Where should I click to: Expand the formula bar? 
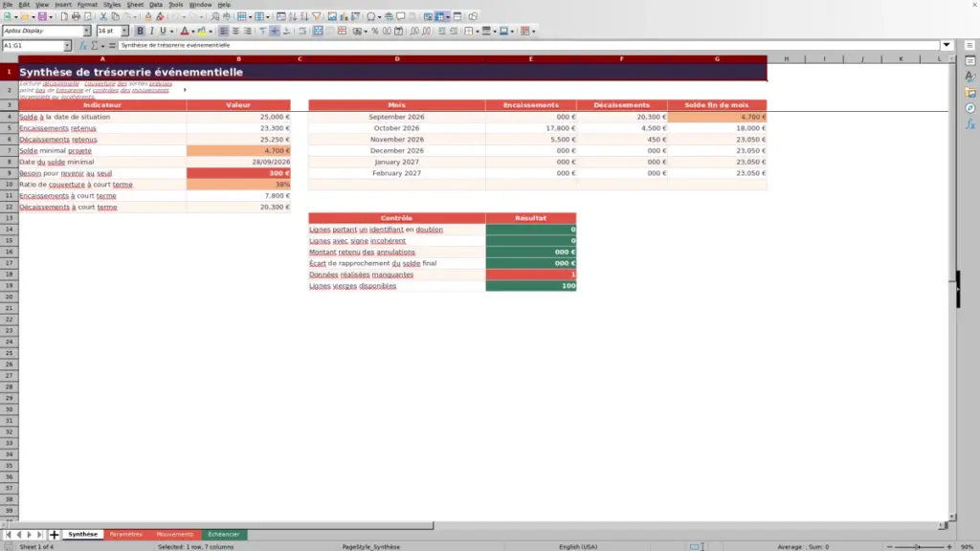(x=947, y=45)
